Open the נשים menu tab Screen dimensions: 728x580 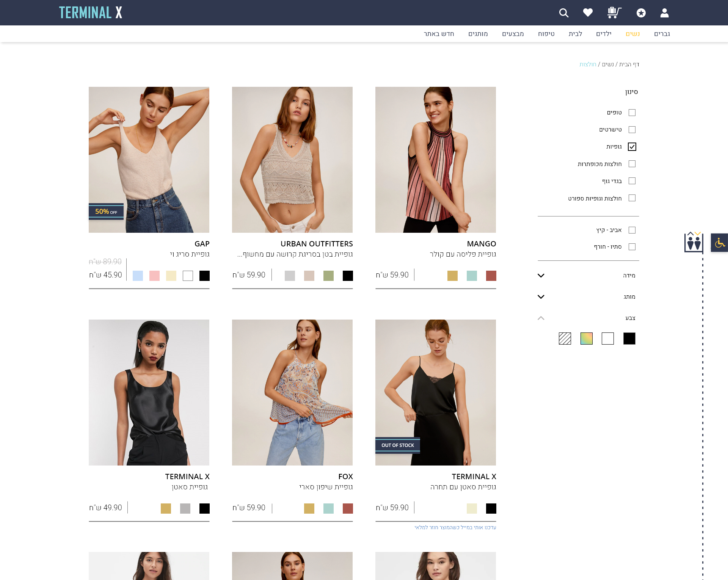tap(633, 34)
